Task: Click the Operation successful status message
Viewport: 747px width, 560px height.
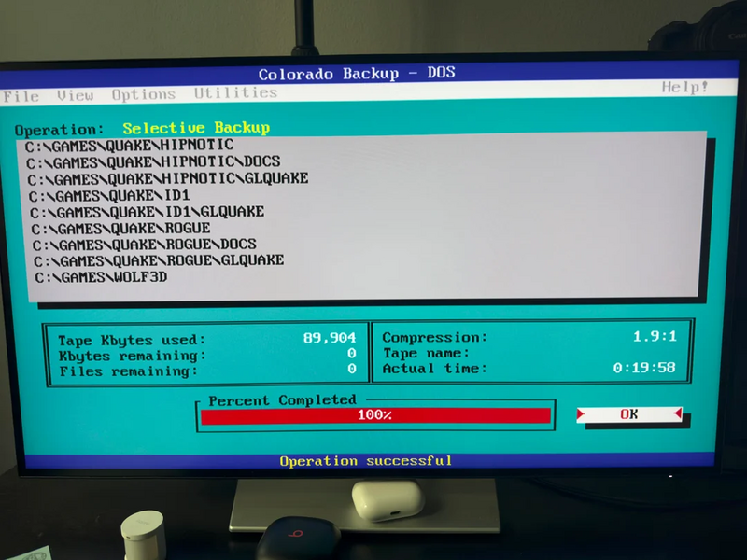Action: (365, 461)
